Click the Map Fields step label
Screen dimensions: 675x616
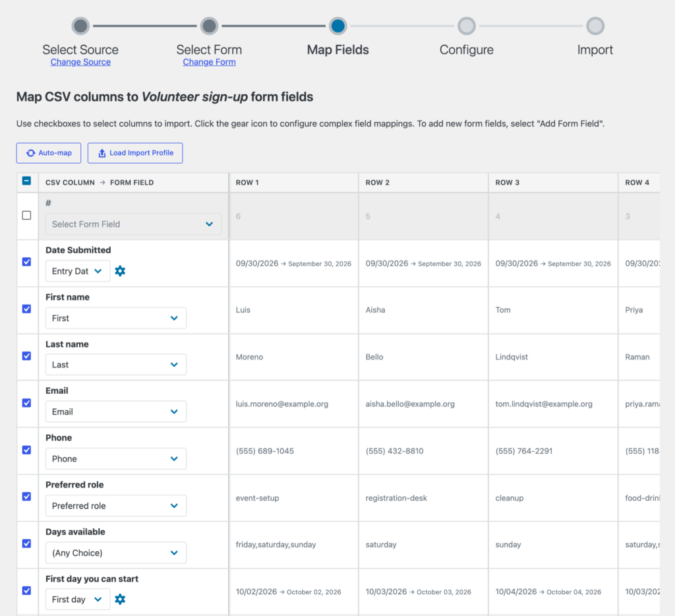pyautogui.click(x=338, y=49)
